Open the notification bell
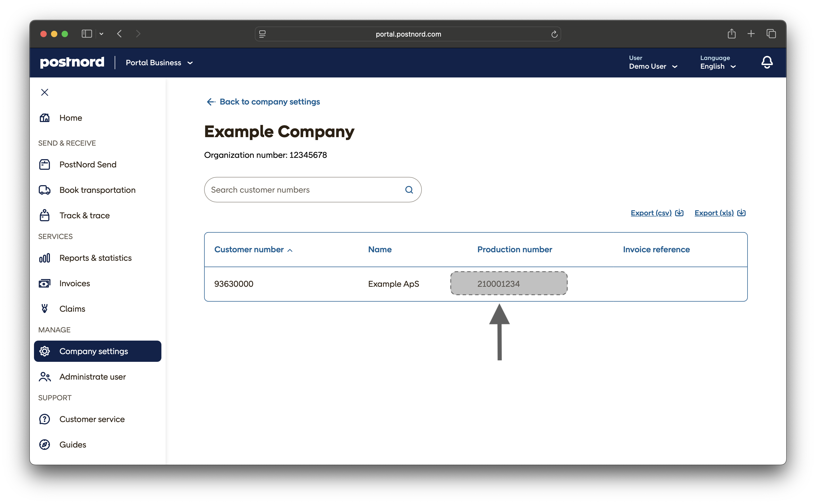Viewport: 816px width, 504px height. pos(767,62)
